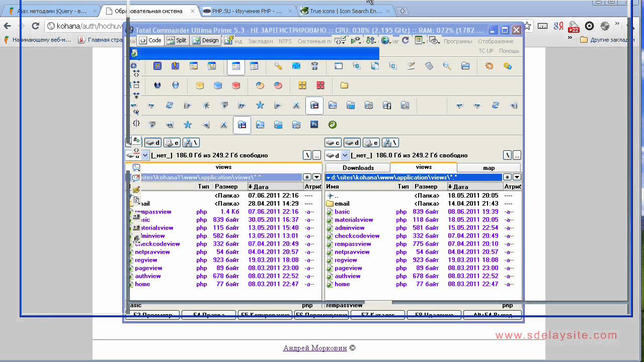Open right panel path history dropdown arrow

517,177
